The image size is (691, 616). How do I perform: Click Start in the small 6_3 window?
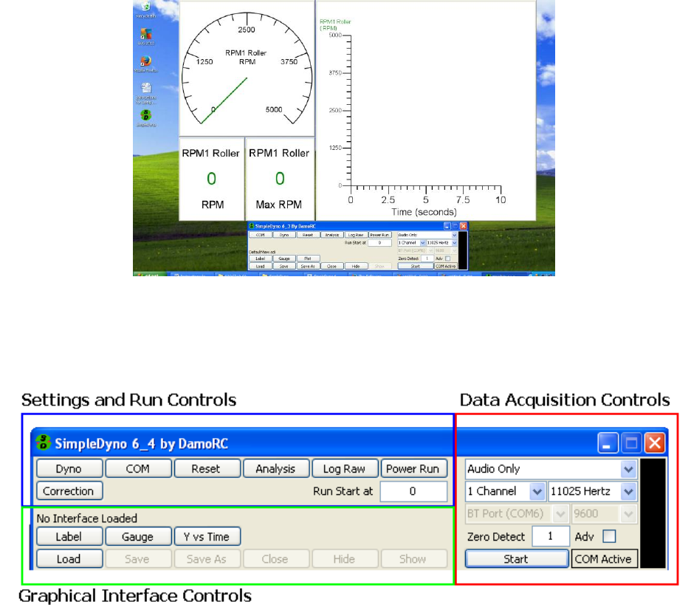point(416,267)
